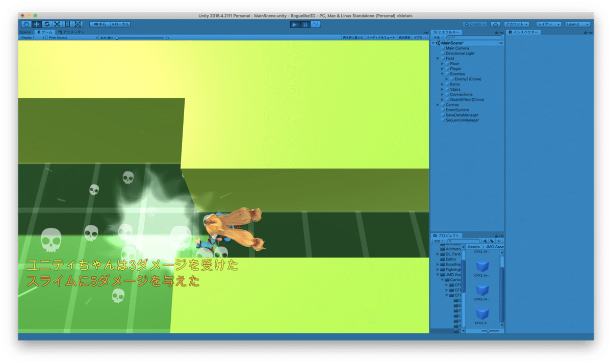Screen dimensions: 612x364
Task: Open the cloud services button
Action: (495, 24)
